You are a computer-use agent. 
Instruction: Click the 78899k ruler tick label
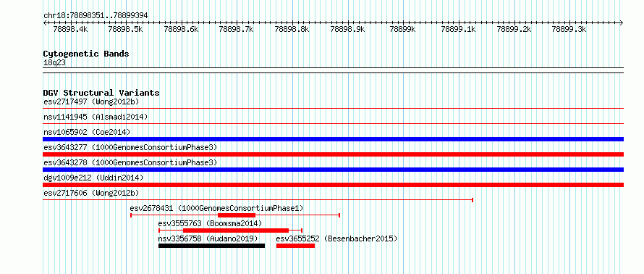click(403, 29)
